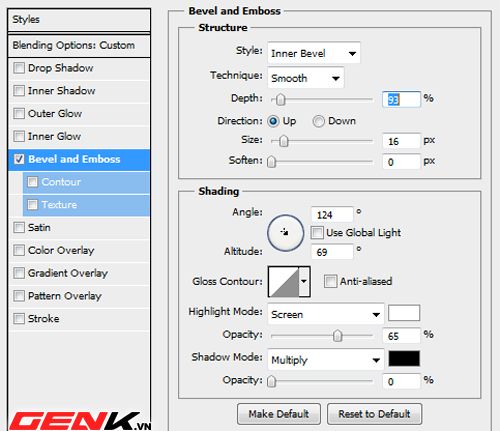Open the white Highlight color swatch
Viewport: 500px width, 431px height.
point(404,313)
